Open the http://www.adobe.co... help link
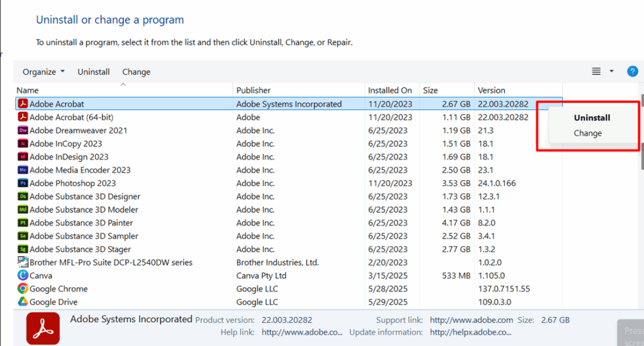The image size is (644, 346). (x=302, y=332)
